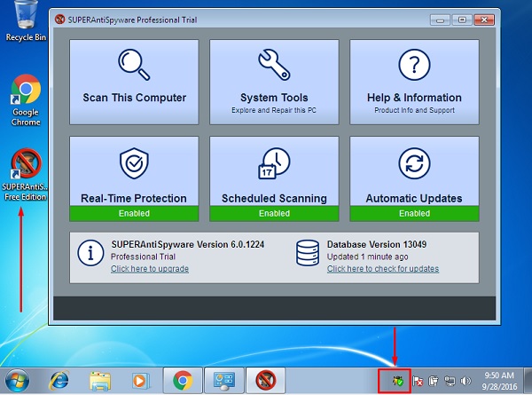The height and width of the screenshot is (395, 532).
Task: Open Control Panel taskbar button
Action: tap(224, 381)
